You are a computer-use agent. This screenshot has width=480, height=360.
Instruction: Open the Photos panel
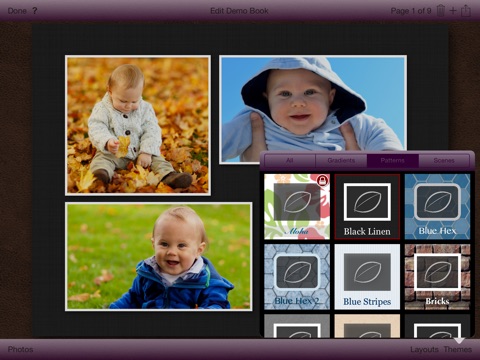21,349
